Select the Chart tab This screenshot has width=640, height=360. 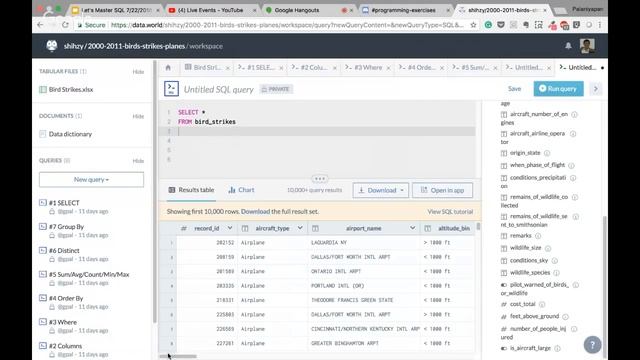click(241, 190)
